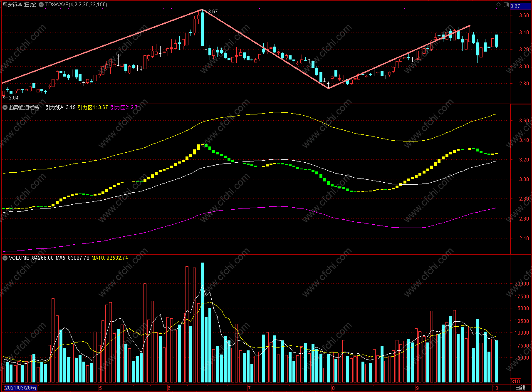Click 17500 on the volume axis
The height and width of the screenshot is (392, 532).
point(522,297)
